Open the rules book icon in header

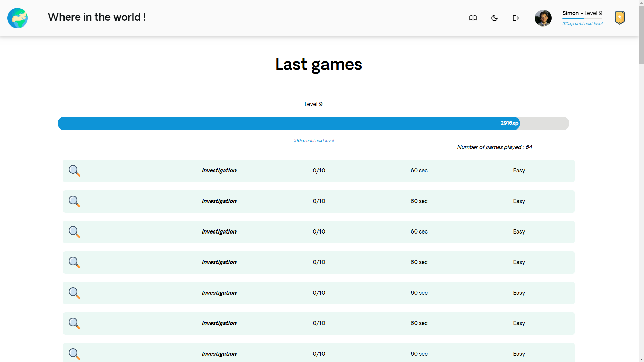pos(472,18)
